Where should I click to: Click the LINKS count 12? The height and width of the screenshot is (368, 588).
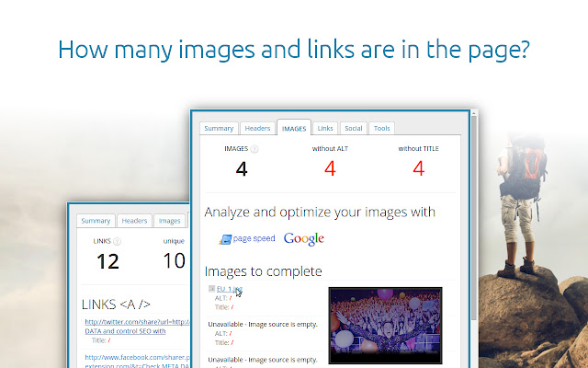108,261
